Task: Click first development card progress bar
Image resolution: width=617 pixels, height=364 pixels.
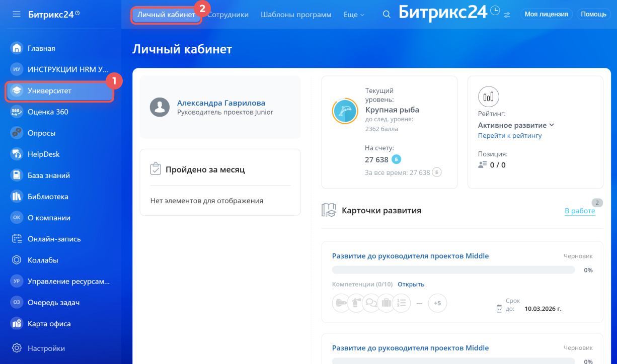Action: coord(453,270)
